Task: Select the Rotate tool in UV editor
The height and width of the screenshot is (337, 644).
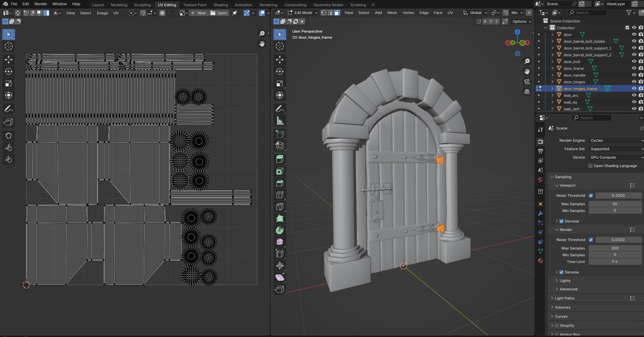Action: 9,71
